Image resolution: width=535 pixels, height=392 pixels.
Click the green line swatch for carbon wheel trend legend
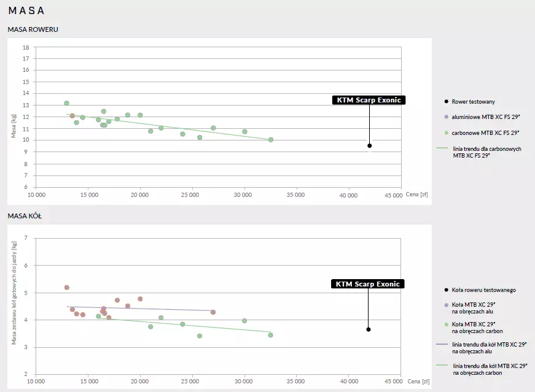coord(442,366)
